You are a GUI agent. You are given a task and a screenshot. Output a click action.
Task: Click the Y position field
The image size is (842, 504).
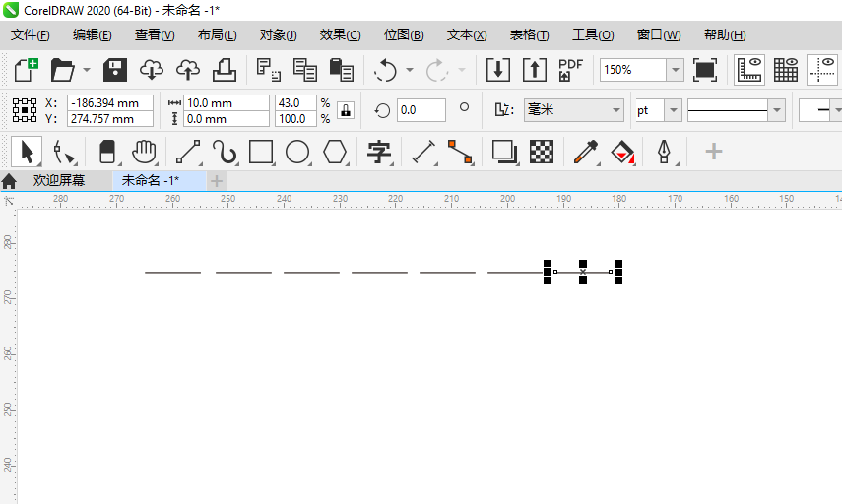click(x=110, y=119)
